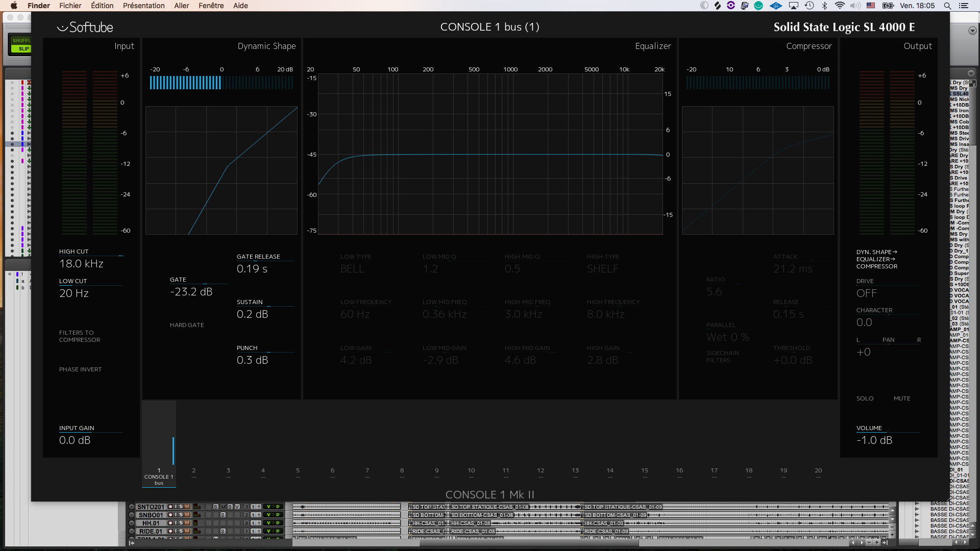Click the Wi-Fi icon in the menu bar

pyautogui.click(x=839, y=6)
